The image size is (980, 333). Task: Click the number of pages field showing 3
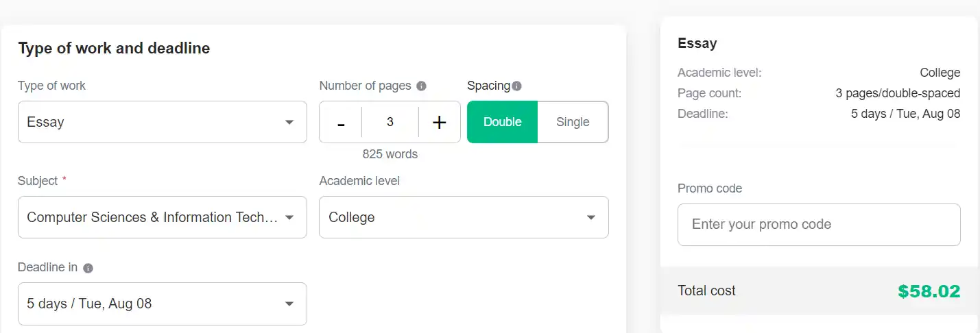click(x=390, y=122)
